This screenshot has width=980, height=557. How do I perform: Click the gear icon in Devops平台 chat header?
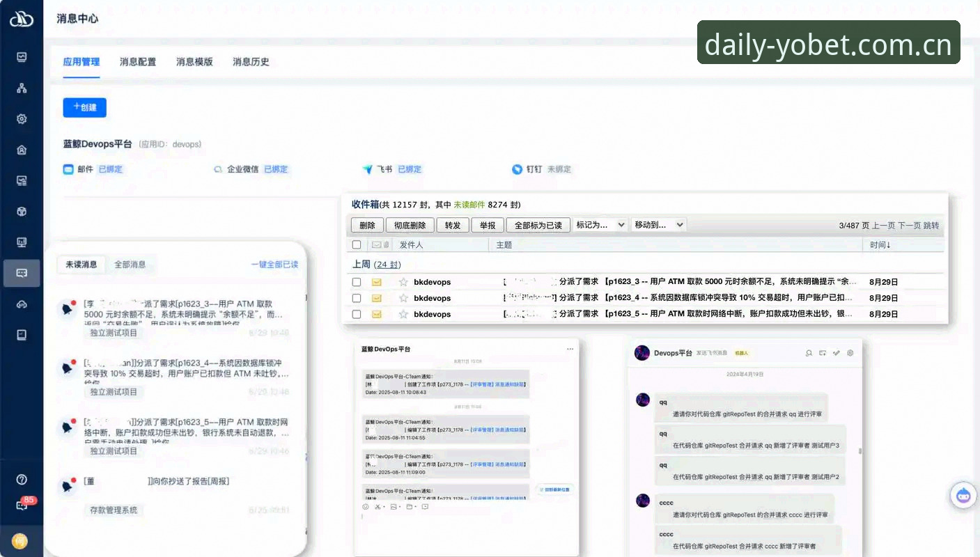coord(850,353)
